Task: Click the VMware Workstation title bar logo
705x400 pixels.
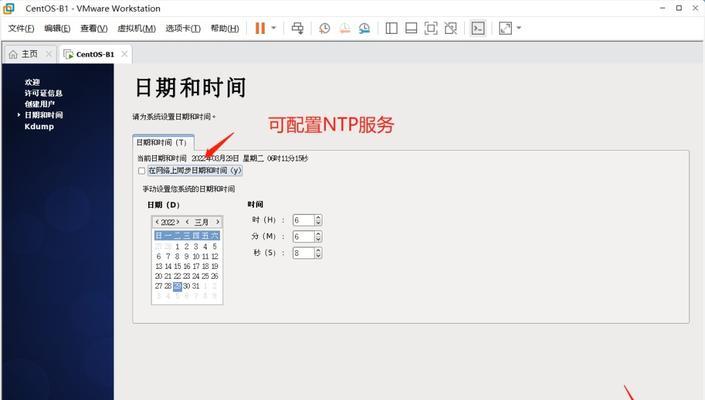Action: coord(9,8)
